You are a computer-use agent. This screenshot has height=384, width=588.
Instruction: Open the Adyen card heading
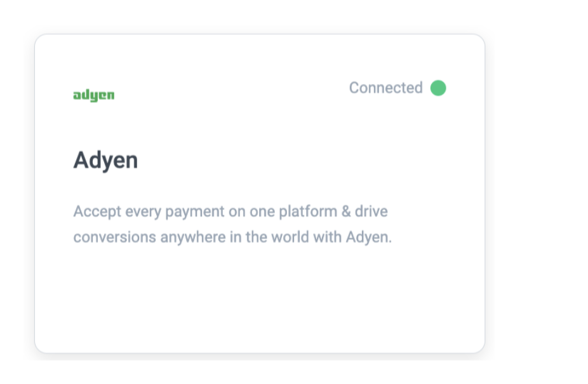coord(105,160)
